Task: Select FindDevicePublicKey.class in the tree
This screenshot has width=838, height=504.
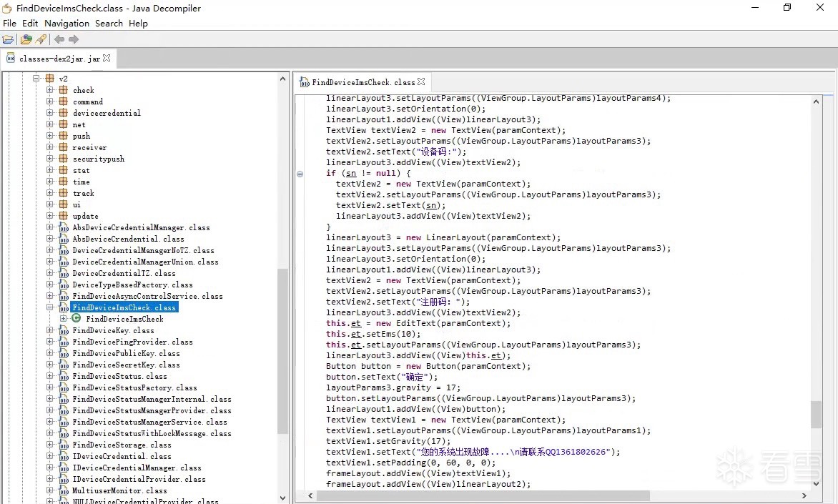Action: click(x=126, y=353)
